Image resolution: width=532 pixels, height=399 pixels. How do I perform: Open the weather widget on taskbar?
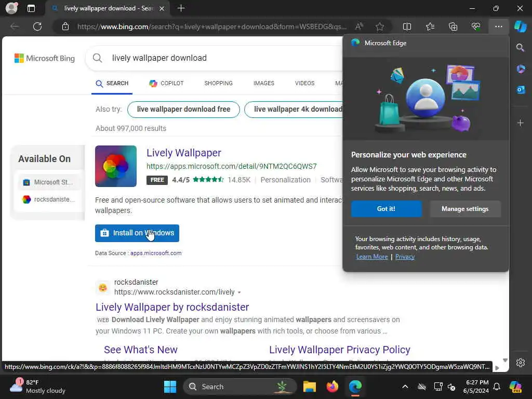tap(37, 387)
